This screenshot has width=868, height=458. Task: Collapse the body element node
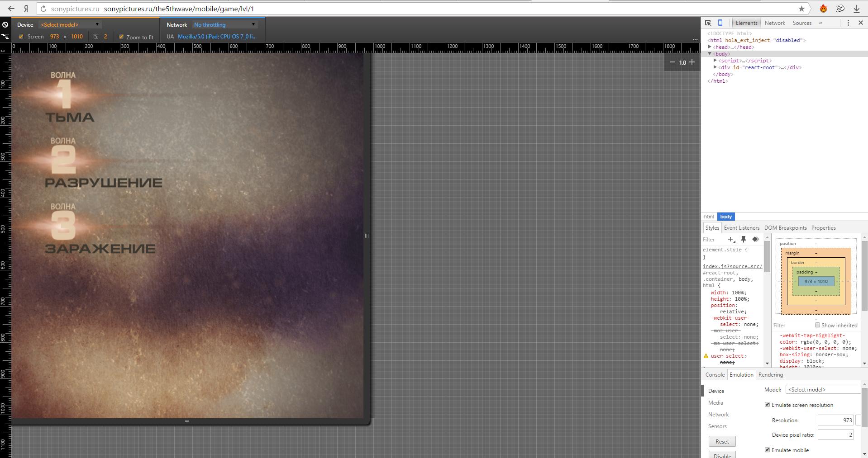pyautogui.click(x=710, y=53)
